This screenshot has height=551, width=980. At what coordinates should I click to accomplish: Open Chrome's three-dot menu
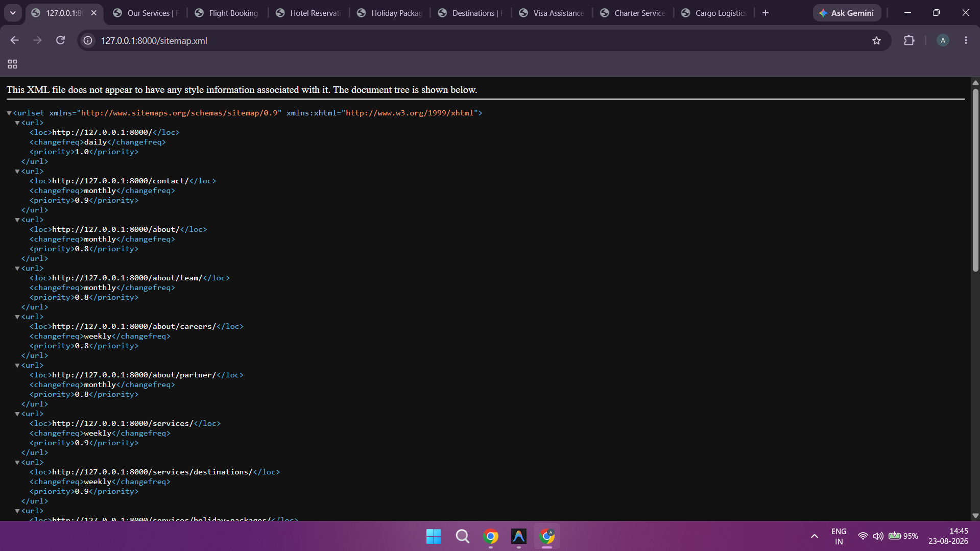[966, 40]
